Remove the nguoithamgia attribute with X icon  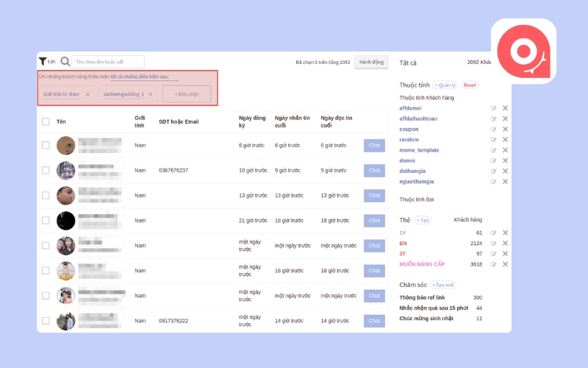505,181
